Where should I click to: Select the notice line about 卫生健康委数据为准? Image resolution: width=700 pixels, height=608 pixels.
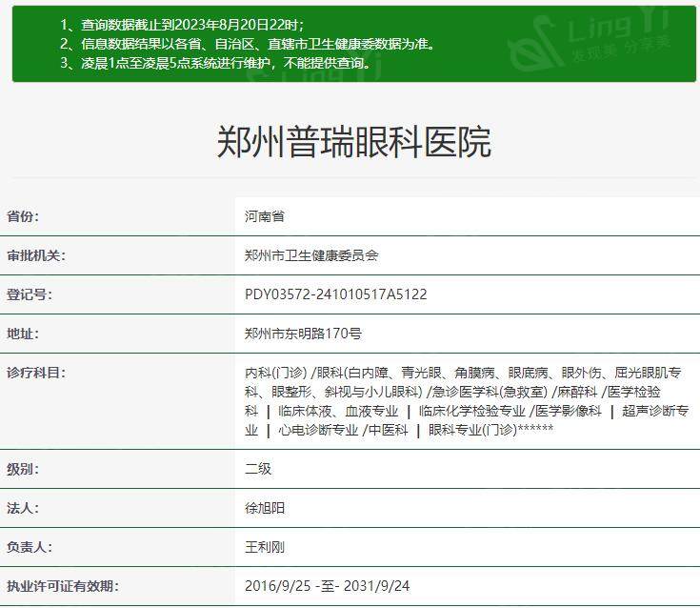coord(248,44)
